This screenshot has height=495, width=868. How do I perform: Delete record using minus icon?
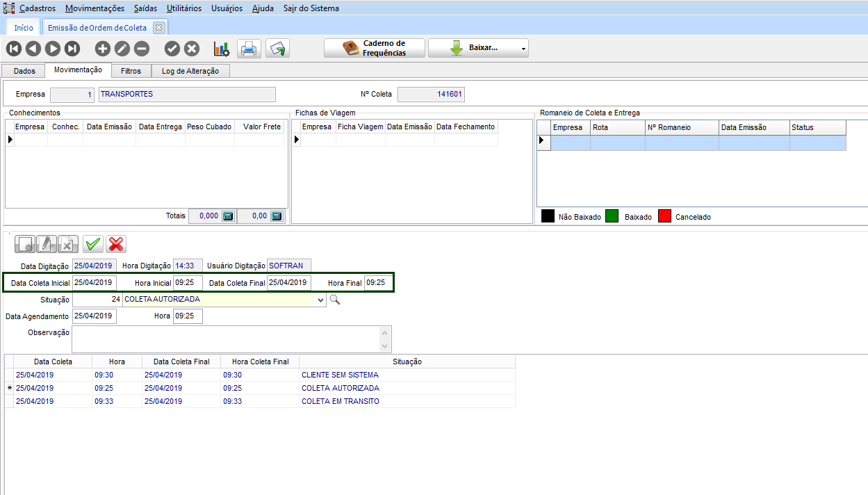pos(141,49)
